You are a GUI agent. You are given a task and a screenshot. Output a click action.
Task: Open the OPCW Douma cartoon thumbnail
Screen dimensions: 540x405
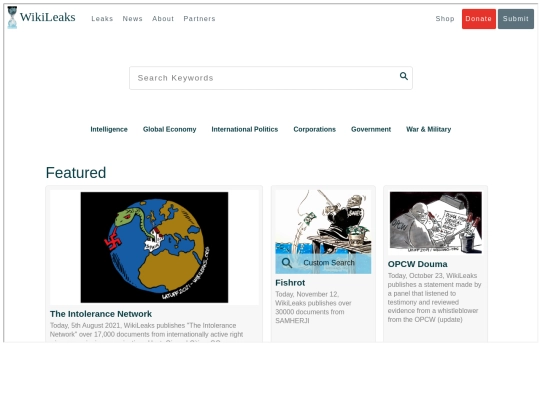coord(436,222)
